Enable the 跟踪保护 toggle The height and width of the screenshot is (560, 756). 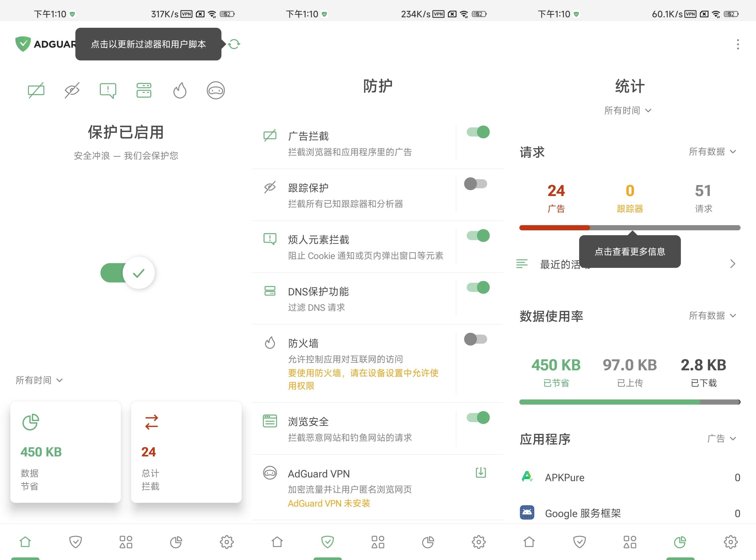tap(476, 184)
